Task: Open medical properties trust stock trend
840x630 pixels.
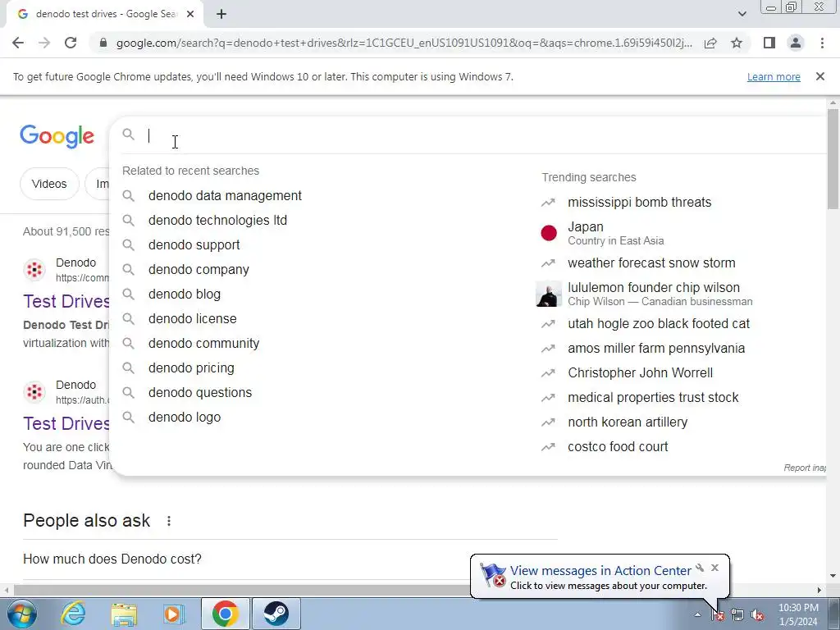Action: pyautogui.click(x=653, y=398)
